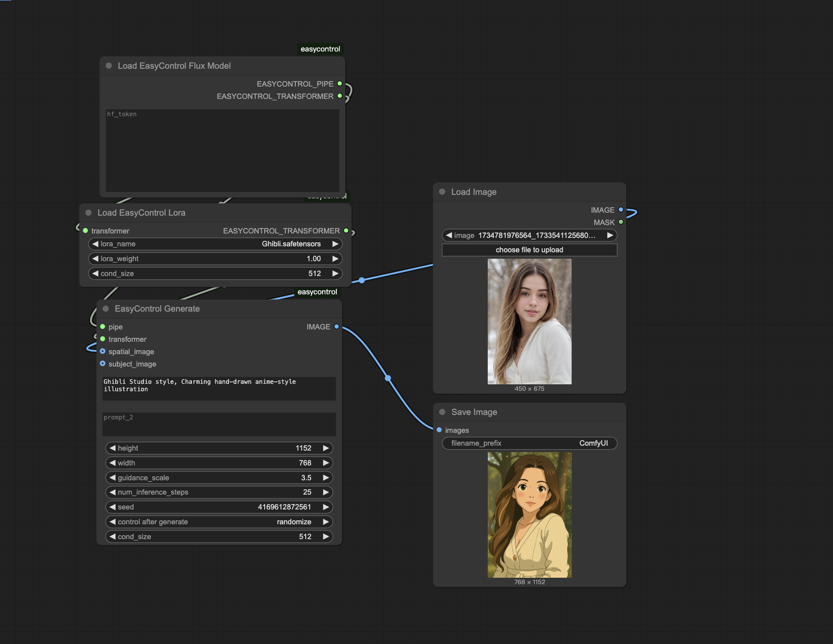This screenshot has width=833, height=644.
Task: Open lora_name Ghibli.safetensors selector
Action: tap(215, 244)
